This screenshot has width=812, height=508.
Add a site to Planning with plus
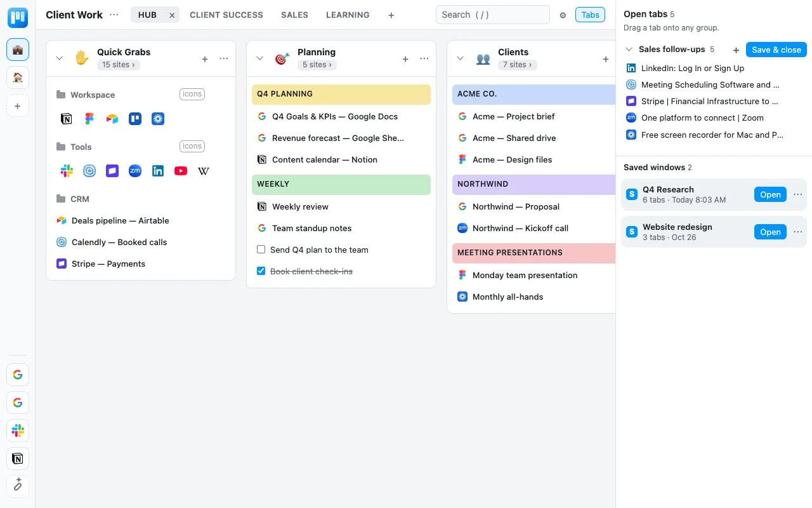click(405, 59)
